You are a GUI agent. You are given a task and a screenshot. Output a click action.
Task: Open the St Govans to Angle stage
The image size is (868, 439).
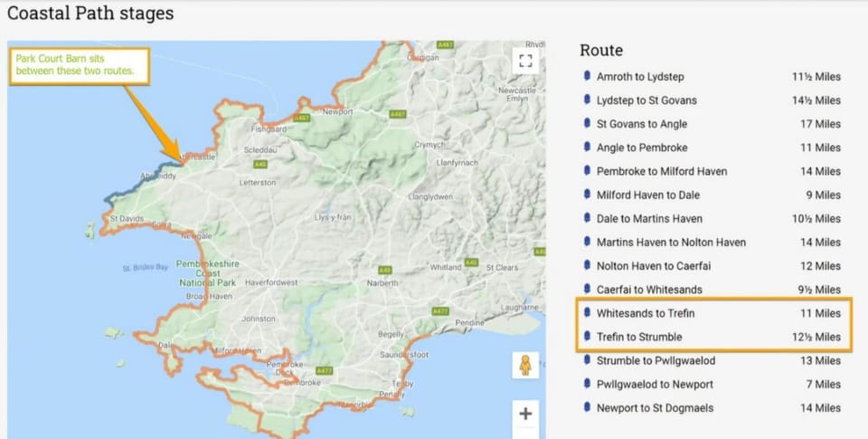pyautogui.click(x=641, y=124)
